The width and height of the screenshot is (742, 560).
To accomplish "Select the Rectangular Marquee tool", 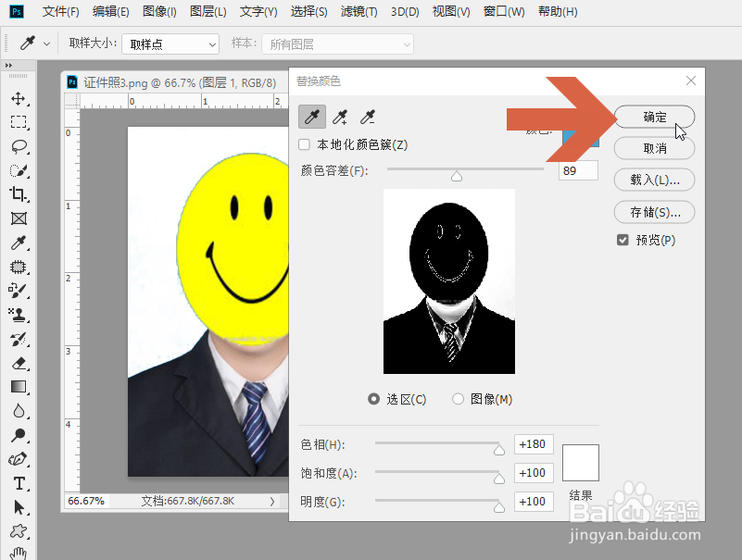I will point(20,120).
